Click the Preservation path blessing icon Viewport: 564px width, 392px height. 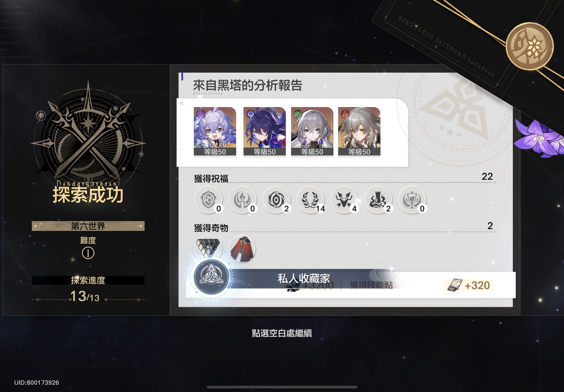tap(208, 199)
